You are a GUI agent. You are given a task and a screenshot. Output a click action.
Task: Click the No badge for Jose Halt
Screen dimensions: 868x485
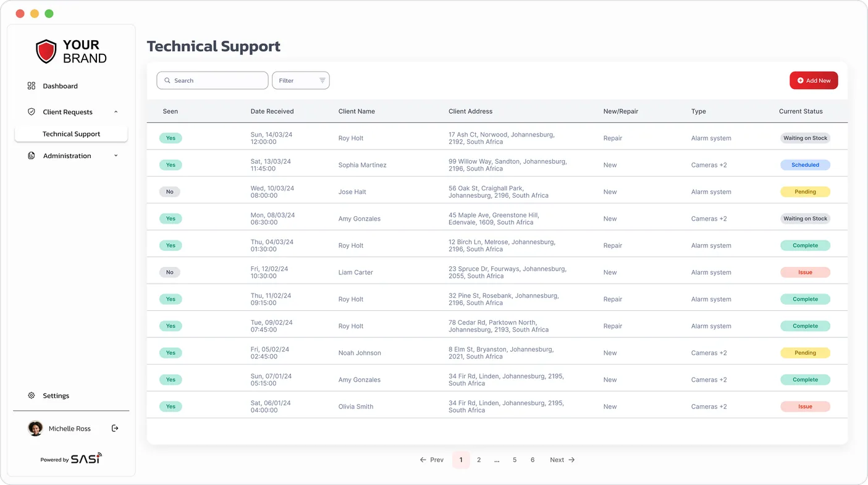click(170, 192)
